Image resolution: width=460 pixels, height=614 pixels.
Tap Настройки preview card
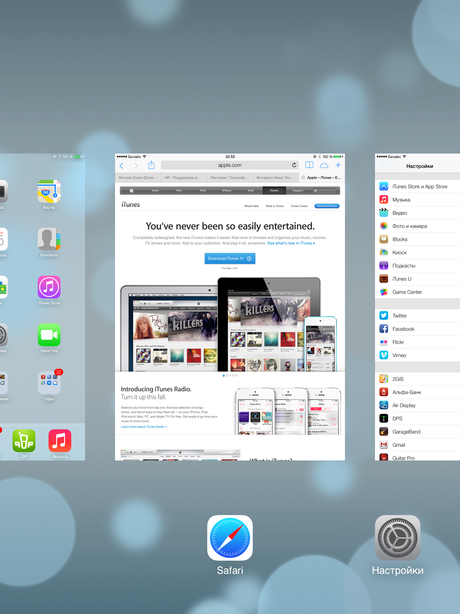tap(417, 307)
